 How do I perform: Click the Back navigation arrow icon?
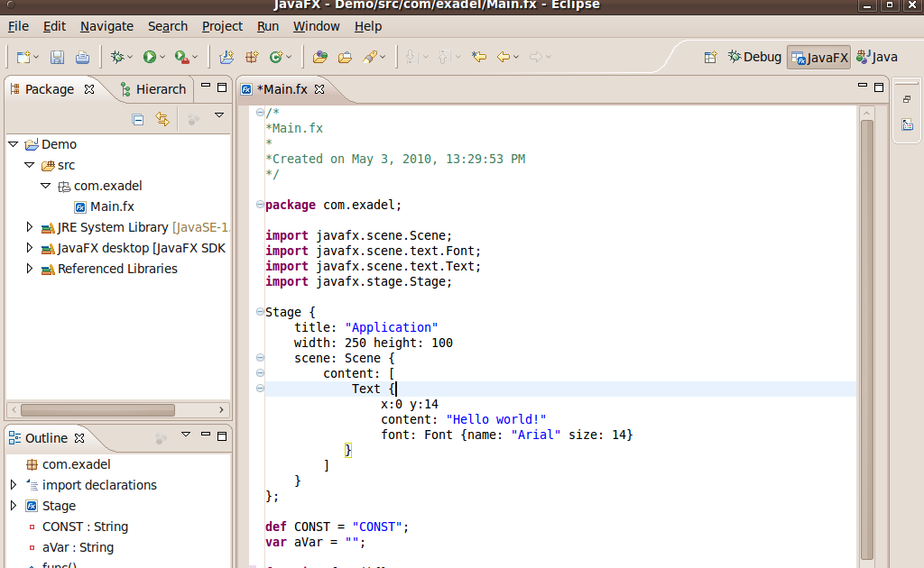pyautogui.click(x=504, y=57)
